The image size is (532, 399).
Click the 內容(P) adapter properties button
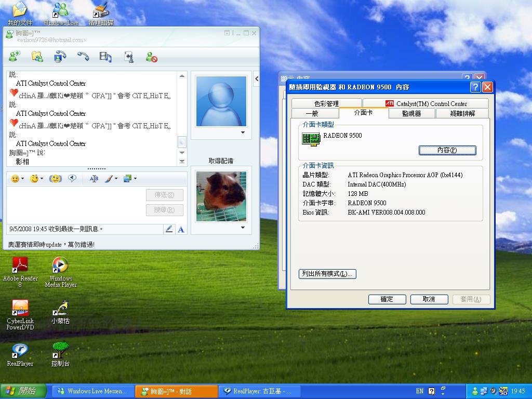coord(447,150)
